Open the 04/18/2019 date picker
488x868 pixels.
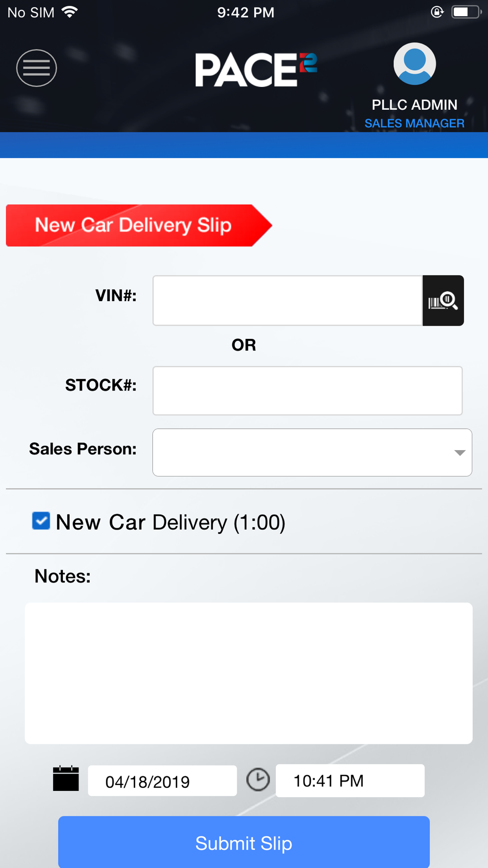[163, 781]
